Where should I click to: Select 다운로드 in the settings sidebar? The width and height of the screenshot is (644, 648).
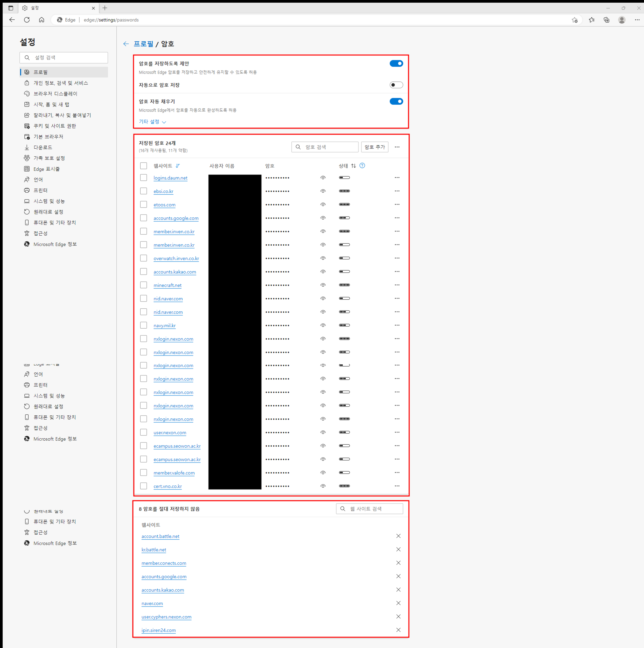click(43, 147)
